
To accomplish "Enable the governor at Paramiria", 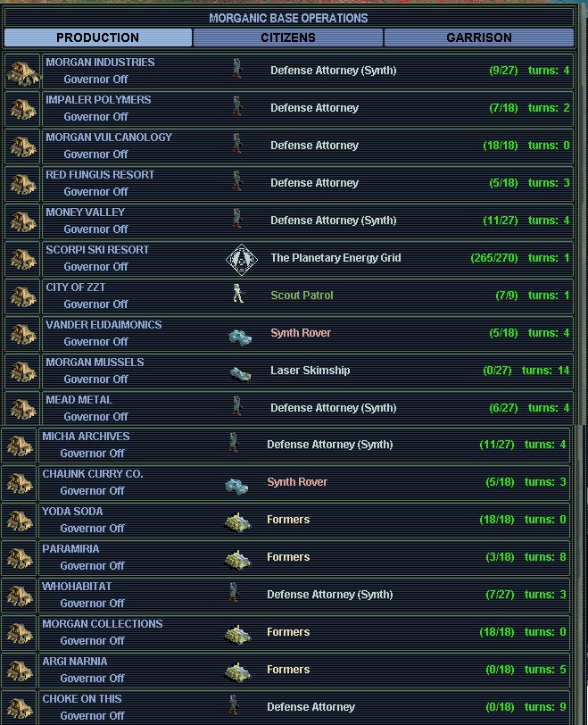I will 92,566.
